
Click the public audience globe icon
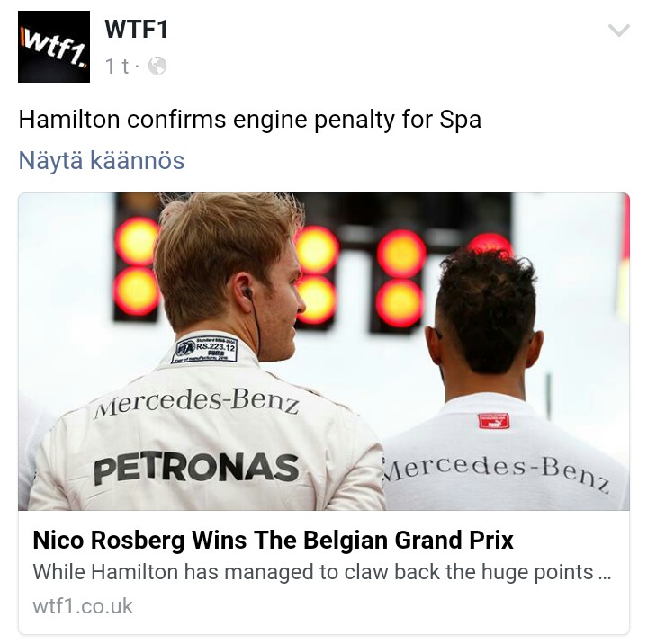[x=157, y=66]
